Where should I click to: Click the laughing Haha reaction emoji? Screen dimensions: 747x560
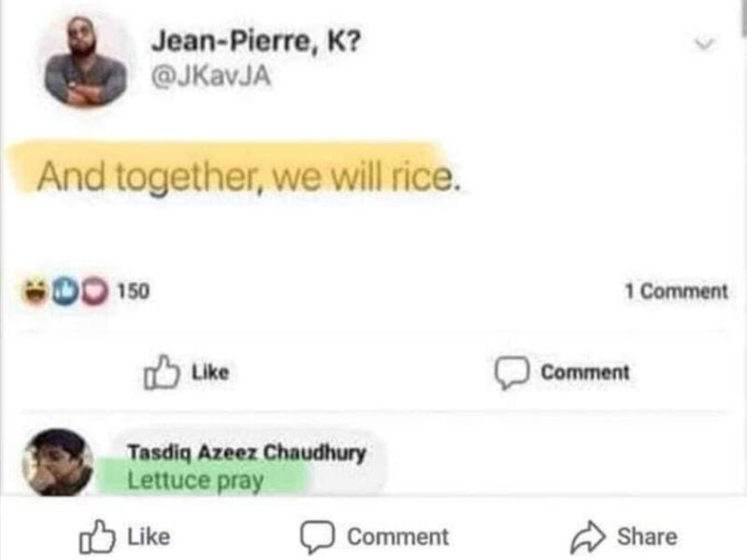(38, 292)
